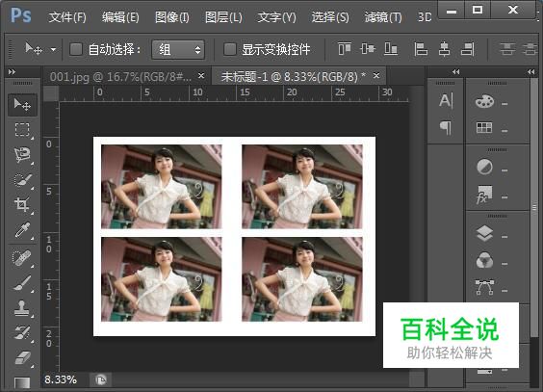Open the Character panel icon
This screenshot has width=543, height=392.
click(446, 101)
